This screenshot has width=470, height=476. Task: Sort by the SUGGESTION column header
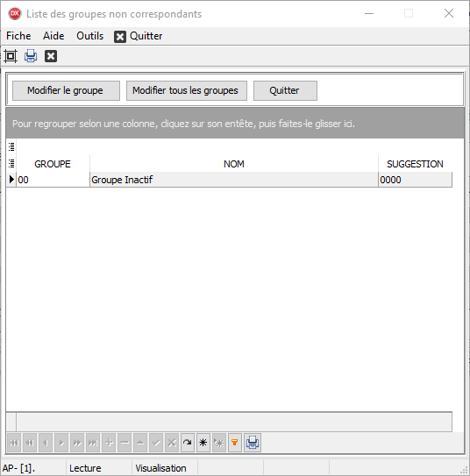[x=415, y=164]
